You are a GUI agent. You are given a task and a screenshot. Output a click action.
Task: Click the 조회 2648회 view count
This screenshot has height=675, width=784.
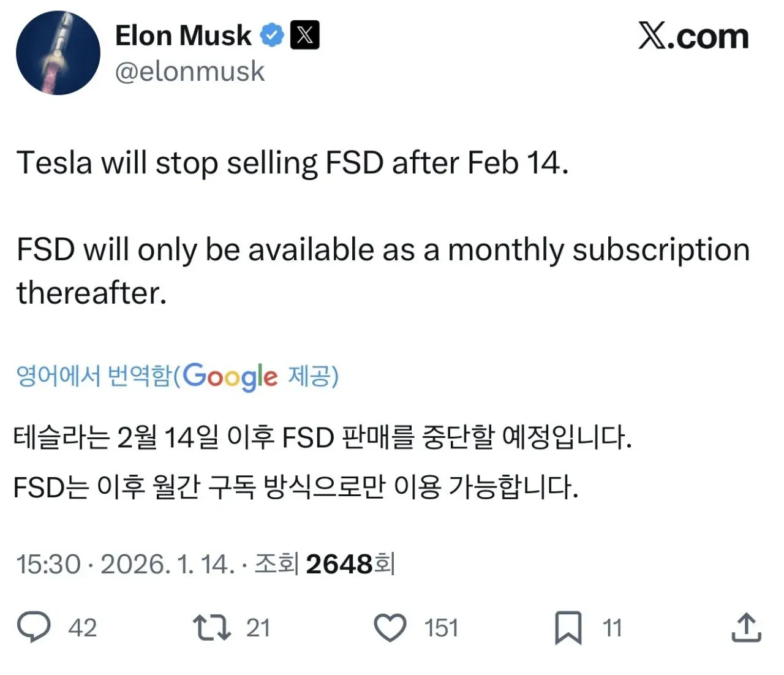pyautogui.click(x=325, y=564)
